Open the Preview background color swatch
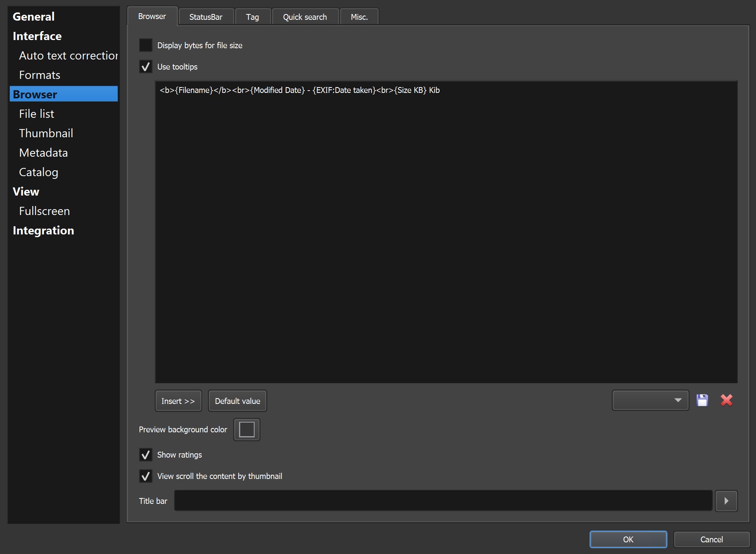This screenshot has width=756, height=554. (246, 430)
